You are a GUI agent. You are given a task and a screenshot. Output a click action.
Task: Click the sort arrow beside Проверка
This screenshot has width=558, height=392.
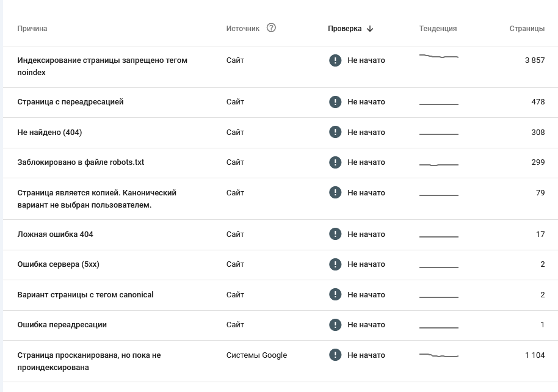[370, 29]
